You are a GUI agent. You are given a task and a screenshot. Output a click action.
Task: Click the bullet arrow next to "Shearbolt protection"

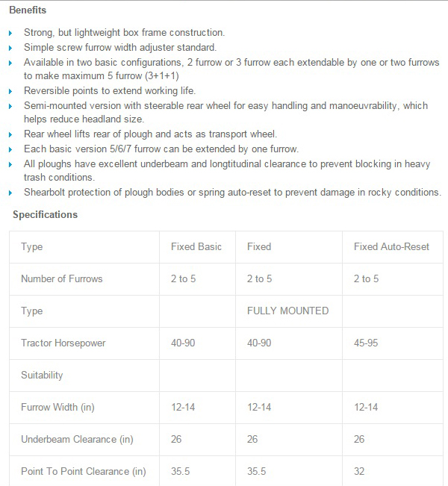[10, 193]
